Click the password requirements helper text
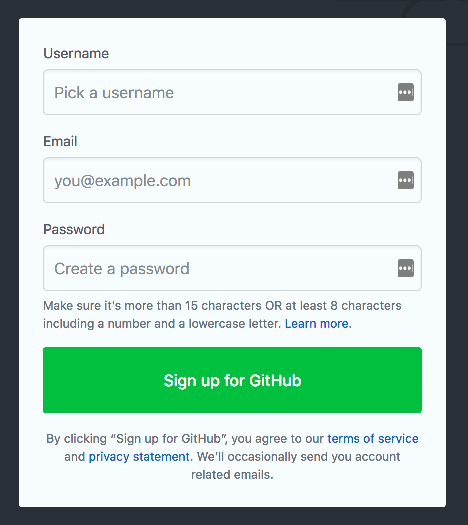 click(222, 315)
